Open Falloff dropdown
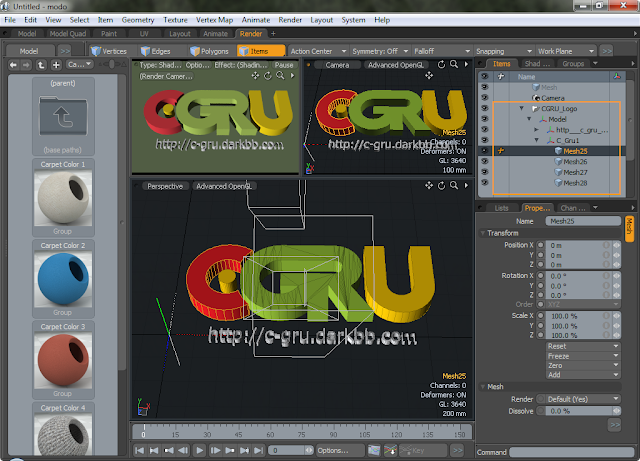Image resolution: width=640 pixels, height=461 pixels. pos(442,51)
